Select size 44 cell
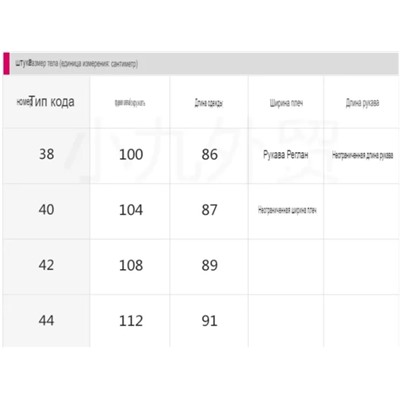Viewport: 400px width, 400px height. pos(46,321)
